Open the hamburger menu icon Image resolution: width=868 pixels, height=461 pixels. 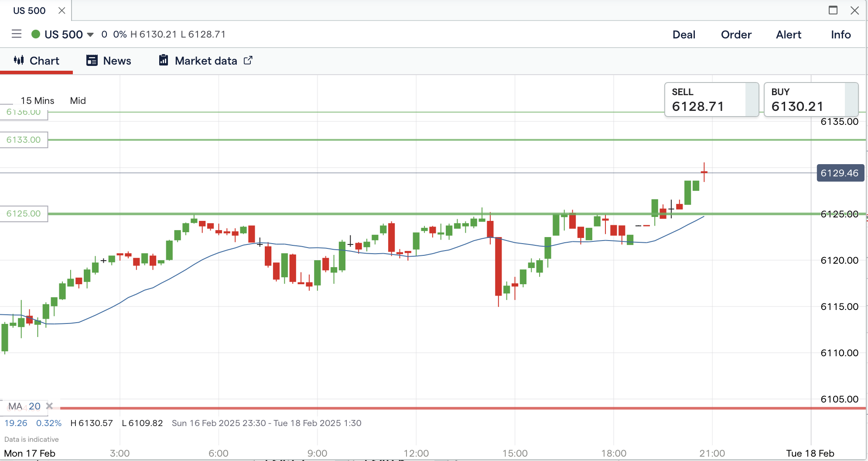[17, 34]
